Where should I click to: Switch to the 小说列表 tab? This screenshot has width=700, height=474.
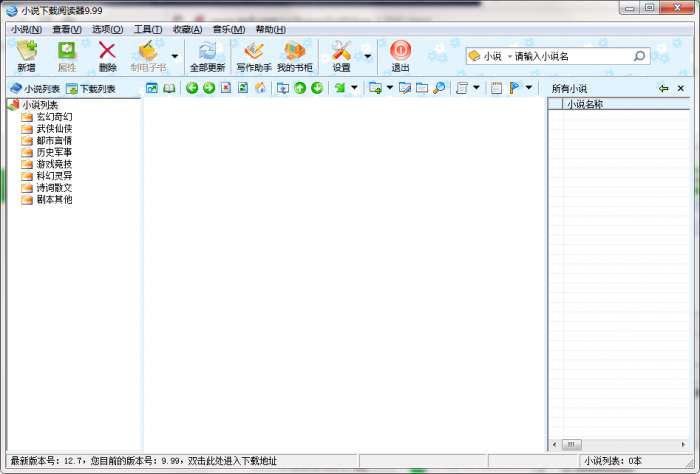35,88
